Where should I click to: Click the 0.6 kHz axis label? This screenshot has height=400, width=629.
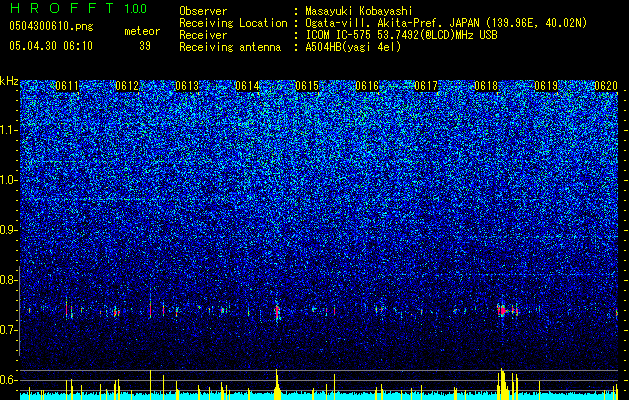[x=8, y=380]
